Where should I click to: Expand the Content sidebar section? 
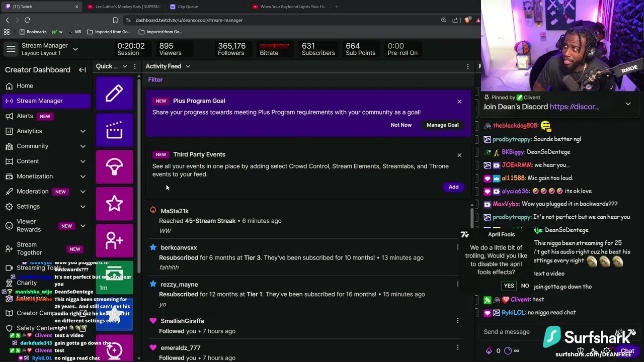coord(83,161)
